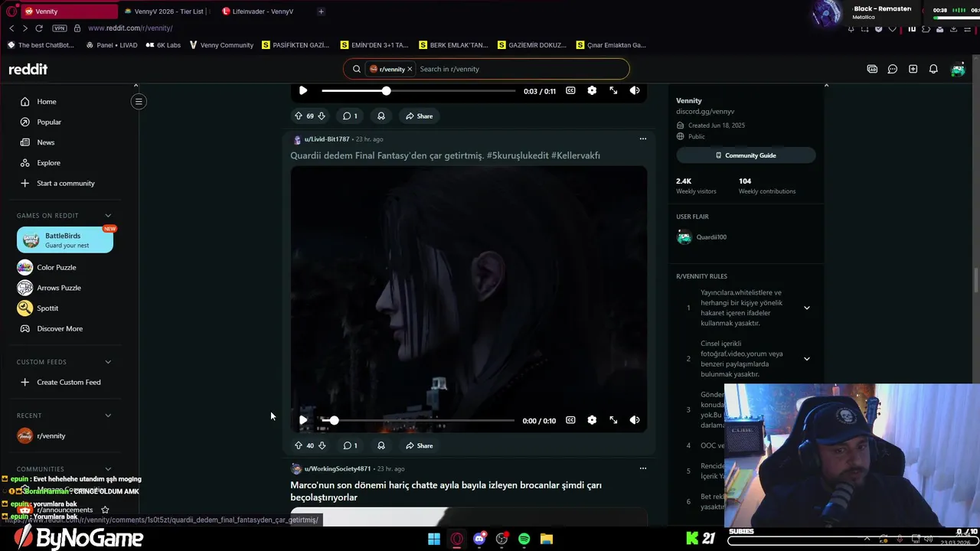Image resolution: width=980 pixels, height=551 pixels.
Task: Open the Venny Community bookmark
Action: [221, 45]
